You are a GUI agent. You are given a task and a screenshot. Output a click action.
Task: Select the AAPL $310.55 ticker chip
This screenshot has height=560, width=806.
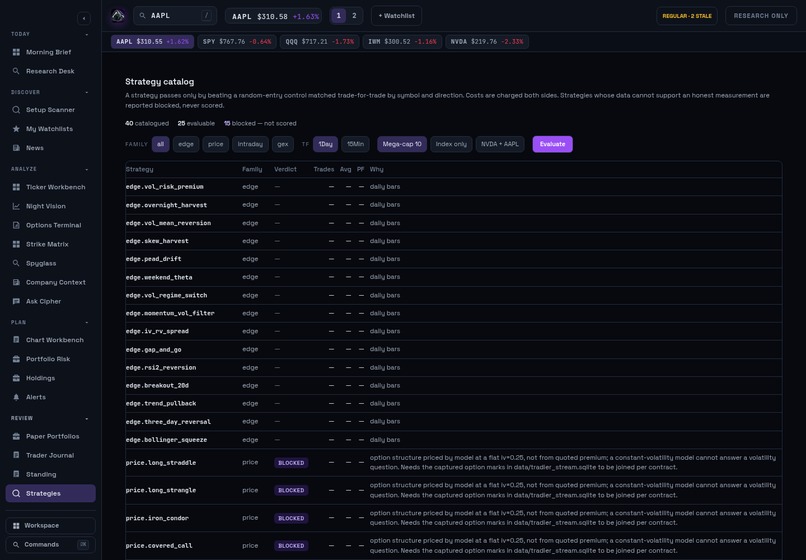[x=152, y=42]
